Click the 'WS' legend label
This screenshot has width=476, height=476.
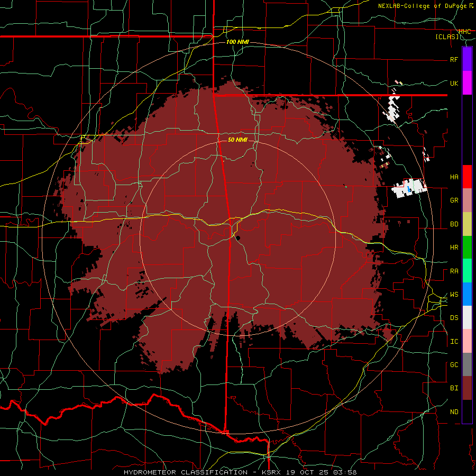click(x=454, y=295)
